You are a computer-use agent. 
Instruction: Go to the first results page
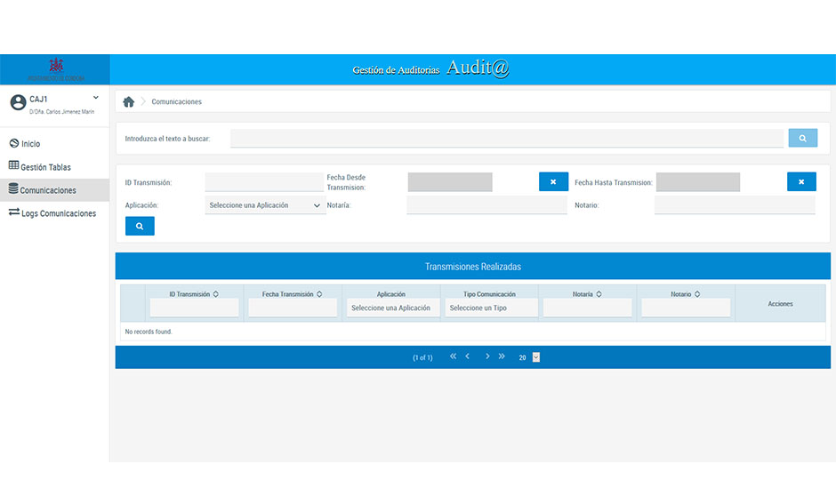pyautogui.click(x=453, y=356)
